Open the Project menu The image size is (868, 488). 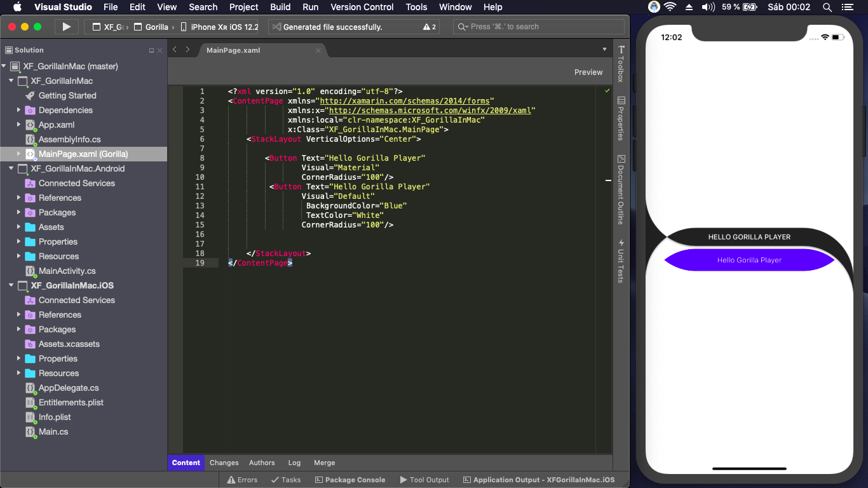tap(244, 7)
